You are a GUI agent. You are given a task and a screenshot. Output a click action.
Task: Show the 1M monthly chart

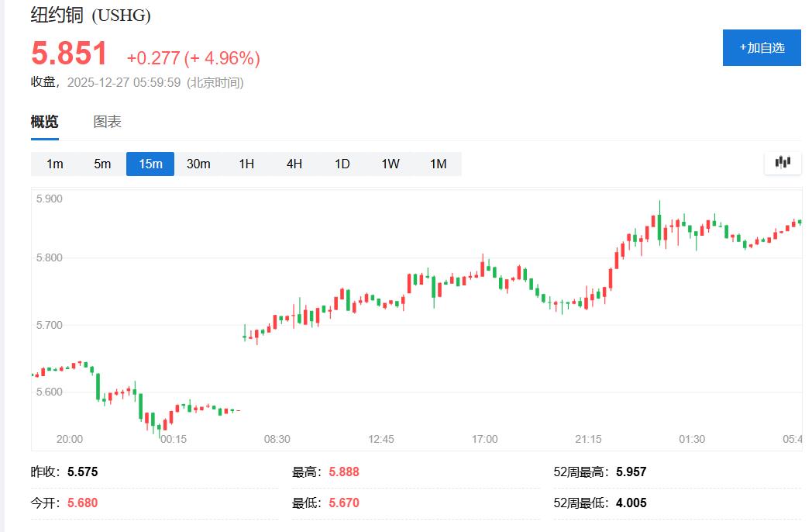[439, 164]
